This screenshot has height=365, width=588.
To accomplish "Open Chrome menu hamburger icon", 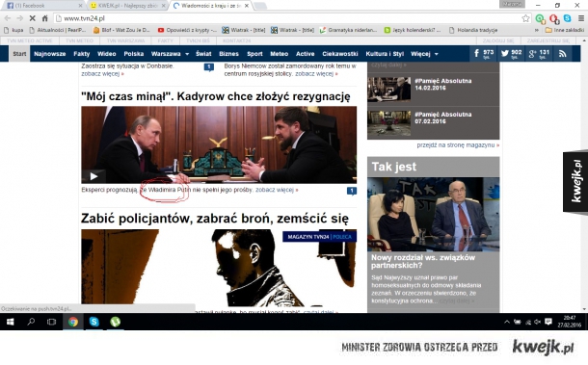I will tap(581, 18).
